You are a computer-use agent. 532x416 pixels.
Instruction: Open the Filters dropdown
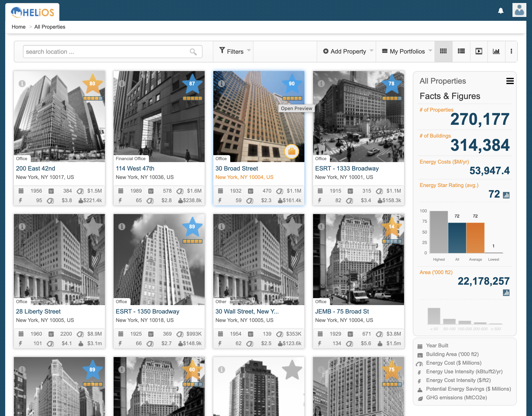point(235,51)
